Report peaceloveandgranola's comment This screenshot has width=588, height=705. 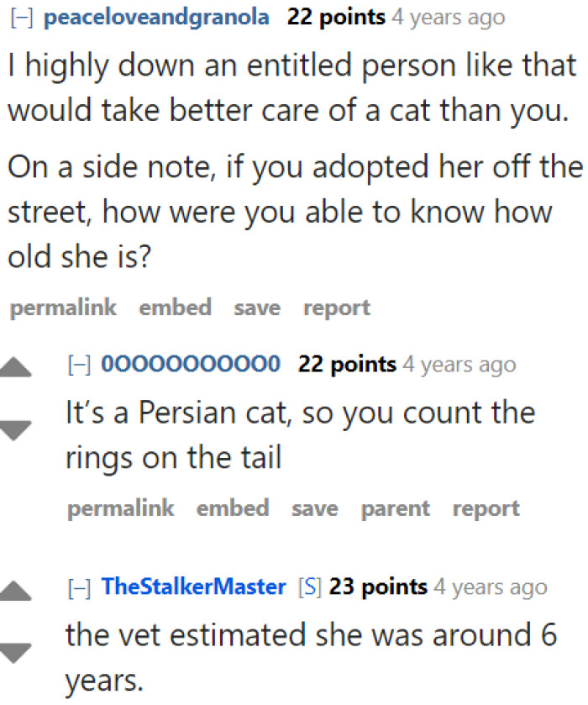pyautogui.click(x=336, y=308)
